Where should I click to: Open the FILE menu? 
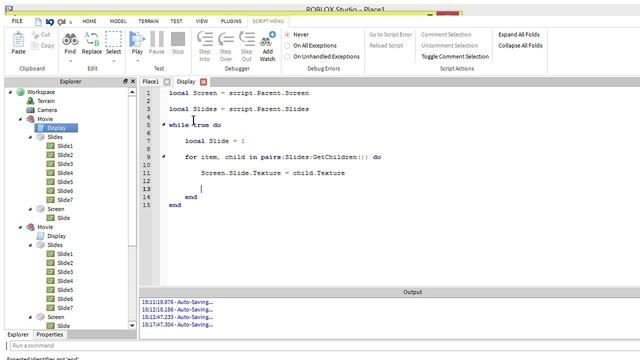(17, 21)
